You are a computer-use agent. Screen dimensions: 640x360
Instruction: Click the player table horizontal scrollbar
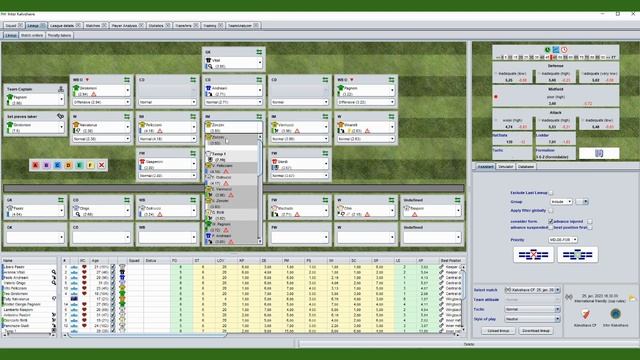147,335
